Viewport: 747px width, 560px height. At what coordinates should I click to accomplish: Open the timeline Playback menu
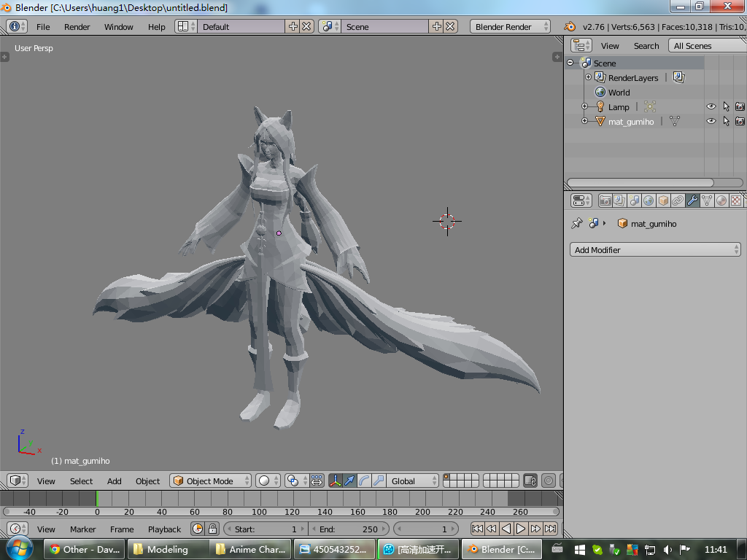tap(164, 529)
